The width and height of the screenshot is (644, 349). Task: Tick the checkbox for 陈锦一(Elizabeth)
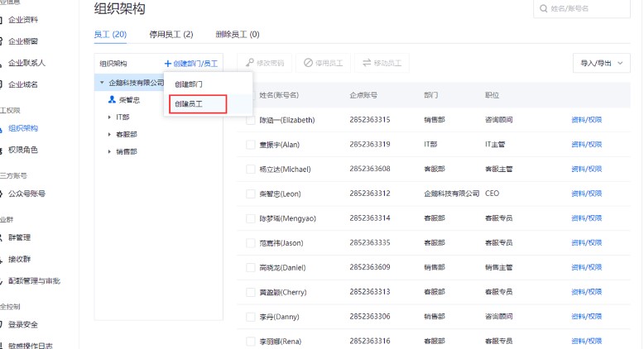pos(251,120)
